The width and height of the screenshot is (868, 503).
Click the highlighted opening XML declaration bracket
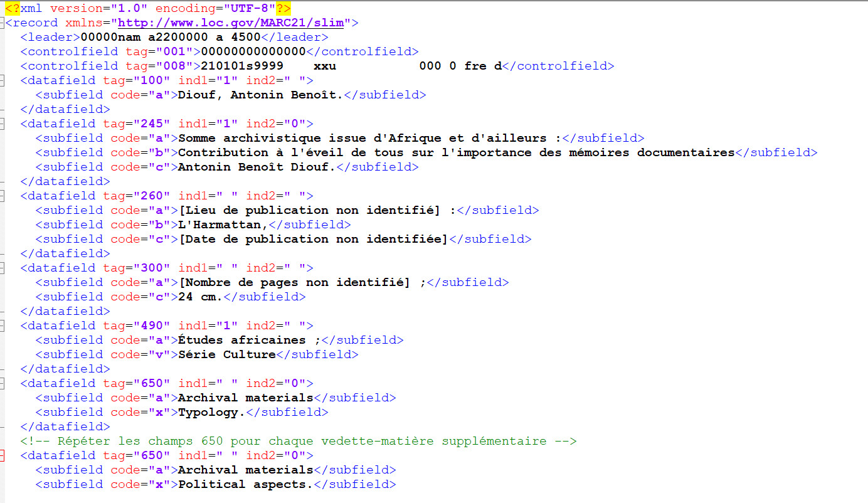pyautogui.click(x=12, y=9)
